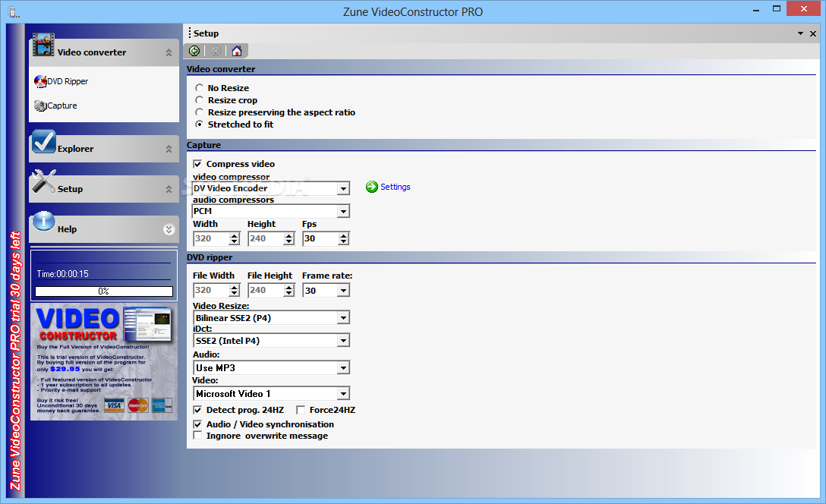Open the audio compressors PCM dropdown

343,211
